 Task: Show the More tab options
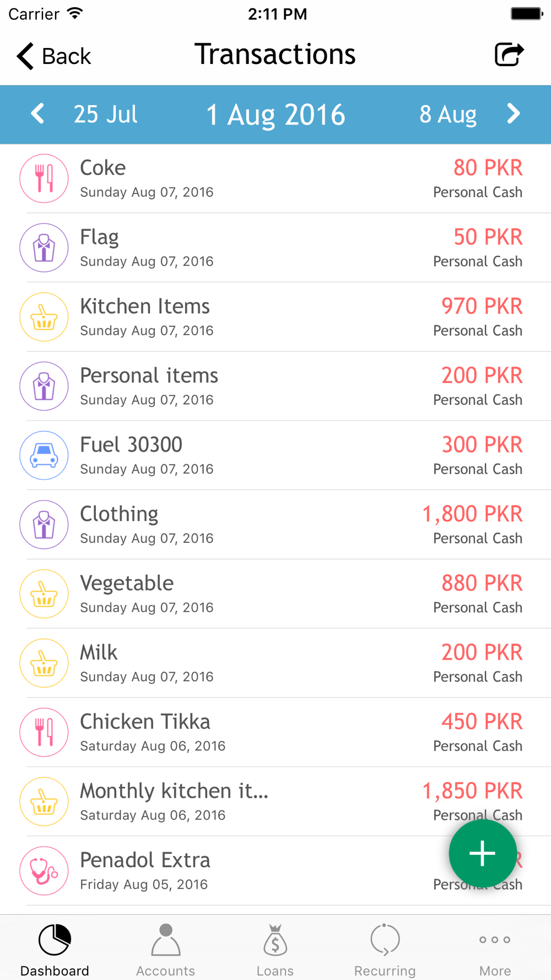tap(495, 949)
